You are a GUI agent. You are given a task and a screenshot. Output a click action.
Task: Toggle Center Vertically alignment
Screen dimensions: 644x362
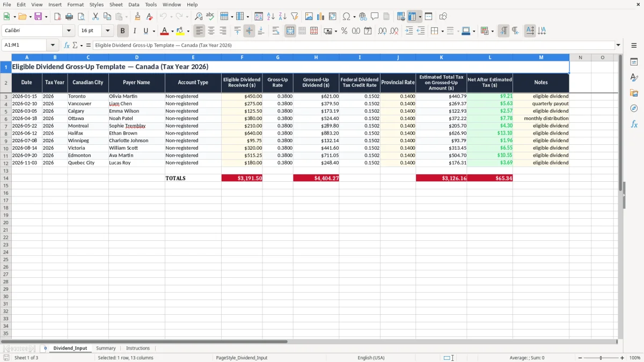[x=249, y=31]
